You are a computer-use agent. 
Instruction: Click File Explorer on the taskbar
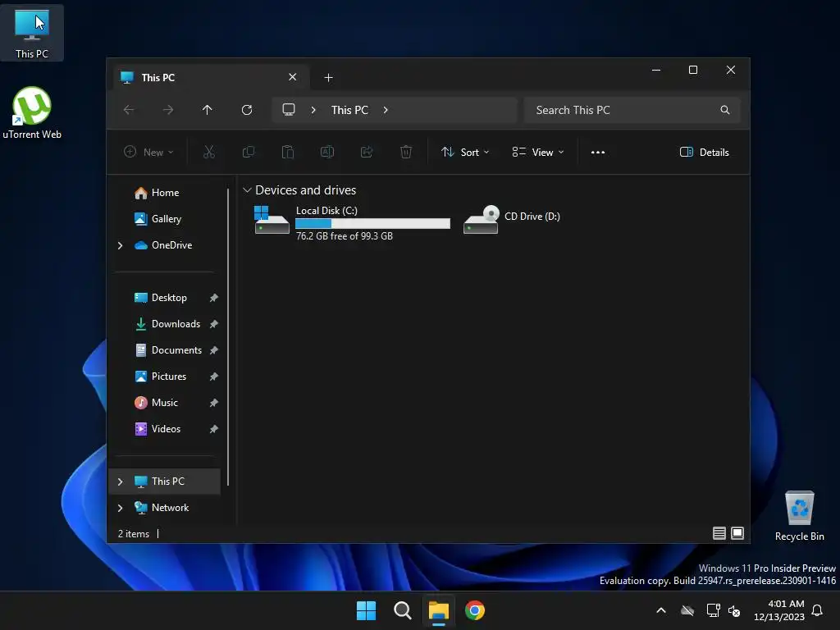pos(439,610)
